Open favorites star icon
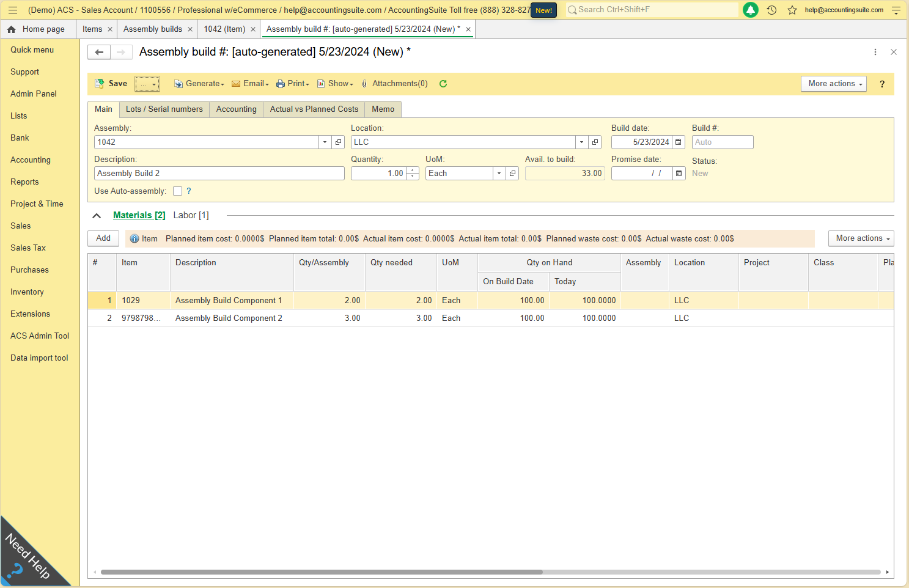 click(x=792, y=10)
